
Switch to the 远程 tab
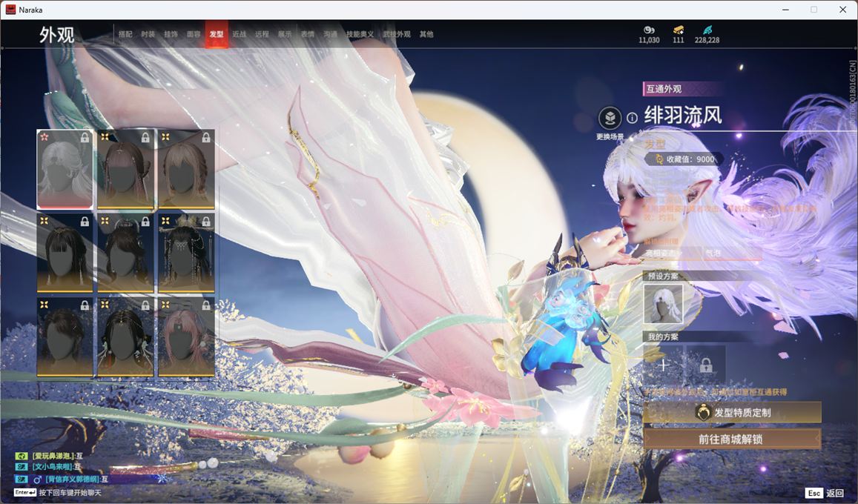(262, 34)
